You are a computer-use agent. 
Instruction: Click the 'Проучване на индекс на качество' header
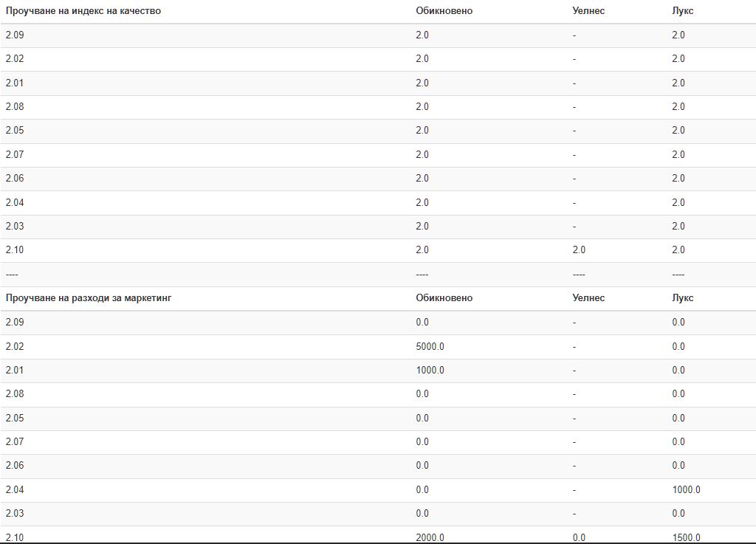click(83, 10)
